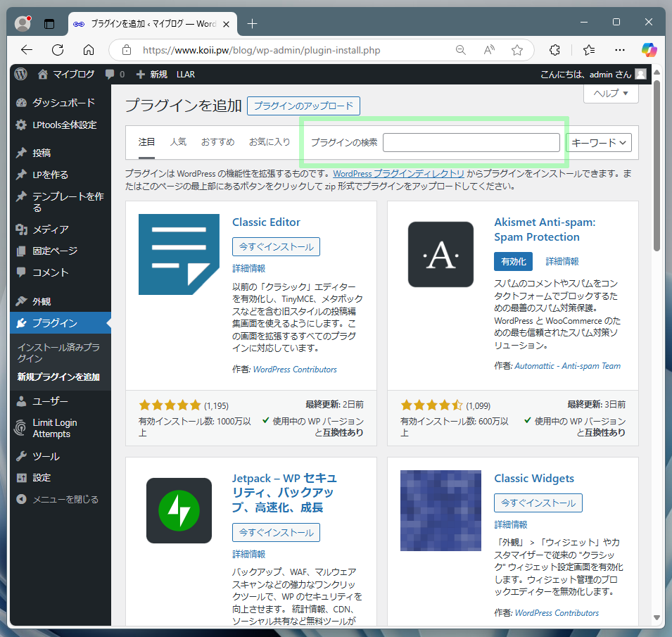Visit site via マイブログ home icon
The image size is (672, 637).
(42, 74)
